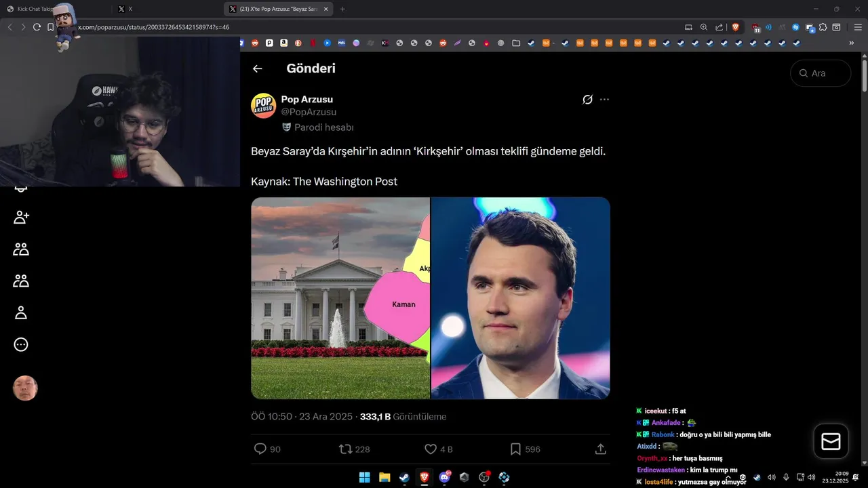Open Discord from the taskbar
Screen dimensions: 868x488
[x=444, y=477]
